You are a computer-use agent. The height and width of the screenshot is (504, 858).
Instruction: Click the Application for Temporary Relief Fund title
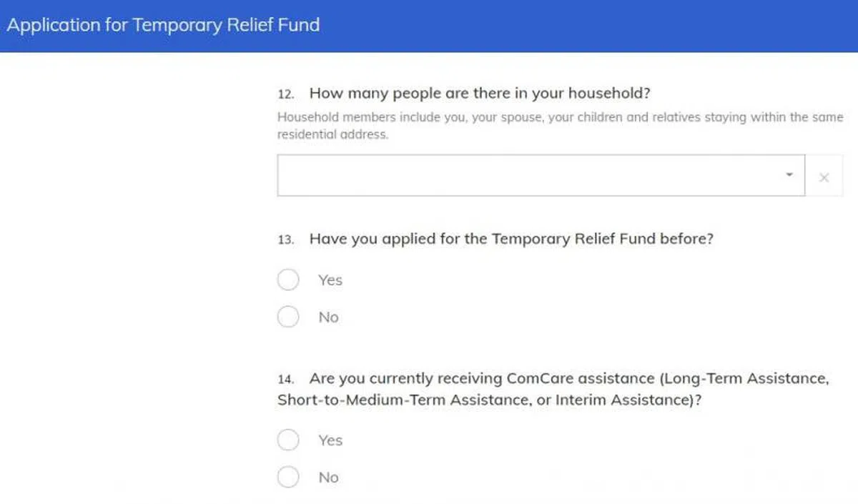pos(163,26)
